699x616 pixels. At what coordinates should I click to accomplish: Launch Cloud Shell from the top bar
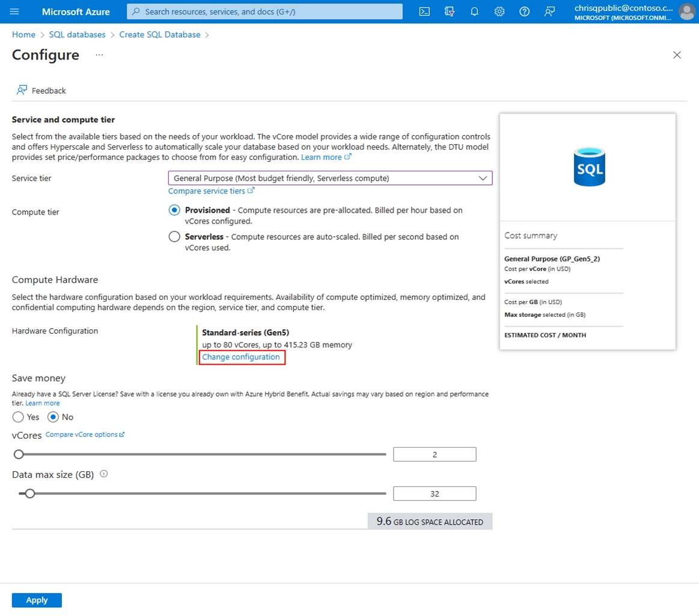(424, 11)
